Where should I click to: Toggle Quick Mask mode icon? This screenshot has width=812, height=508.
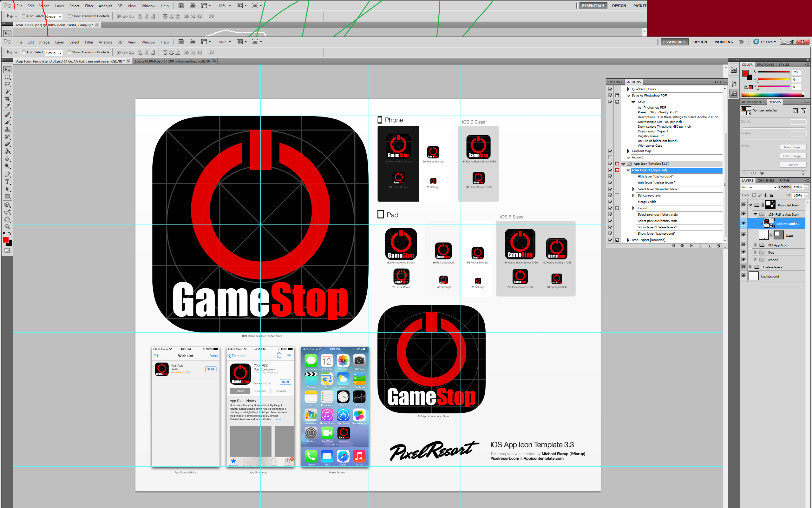click(x=7, y=250)
